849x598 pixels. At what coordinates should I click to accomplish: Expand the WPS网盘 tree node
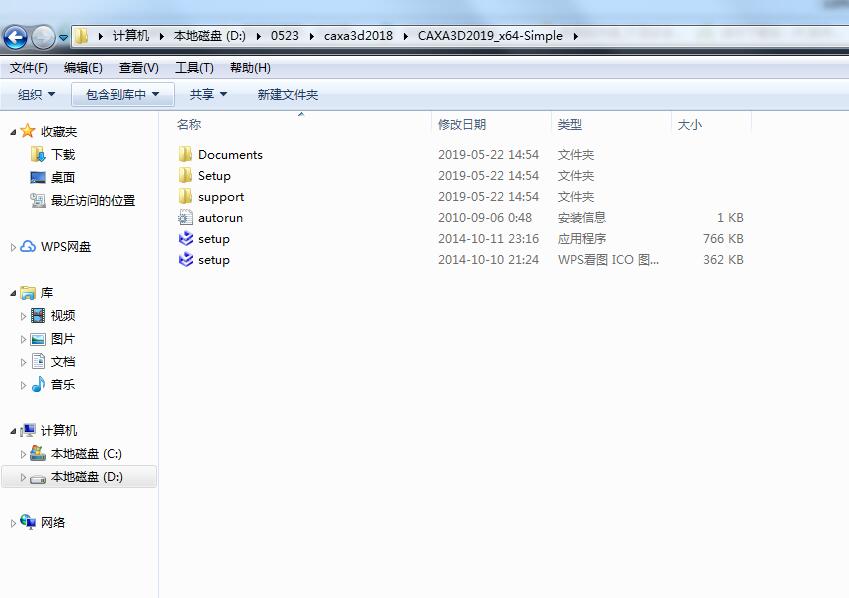tap(13, 247)
